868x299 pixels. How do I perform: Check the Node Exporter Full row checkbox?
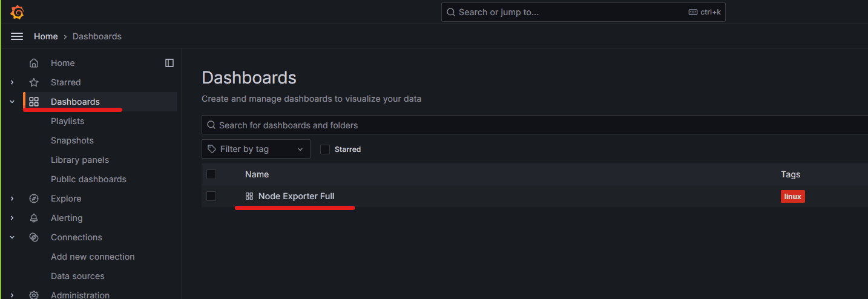(x=211, y=196)
